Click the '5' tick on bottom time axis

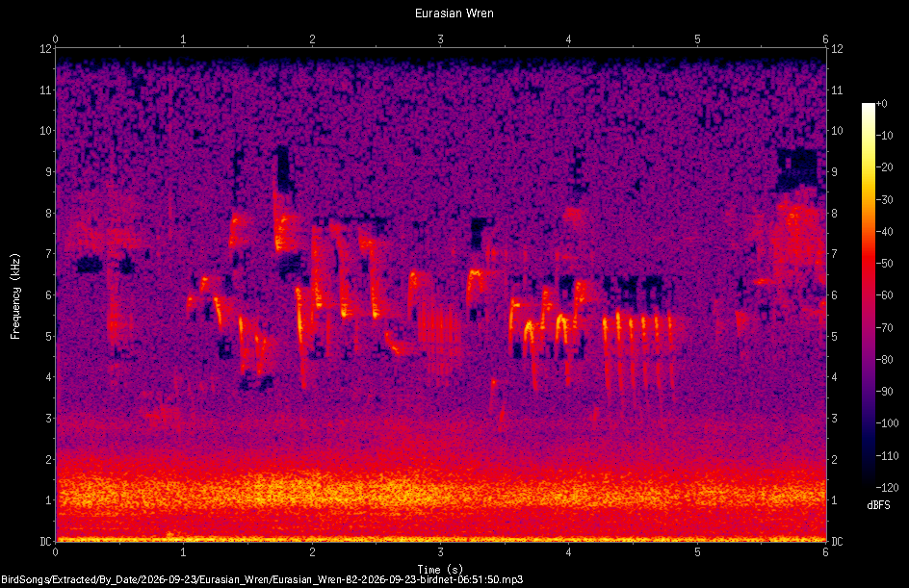pos(697,552)
